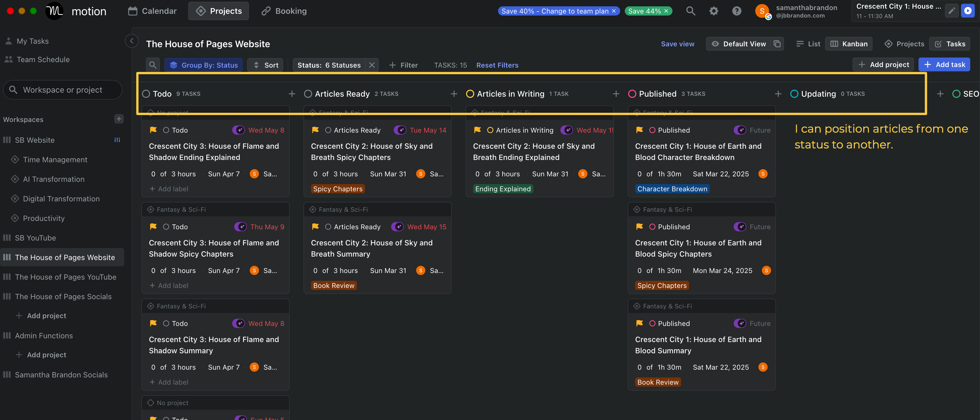Viewport: 980px width, 420px height.
Task: Toggle auto-schedule on Sky and Breath Ending Explained
Action: coord(567,130)
